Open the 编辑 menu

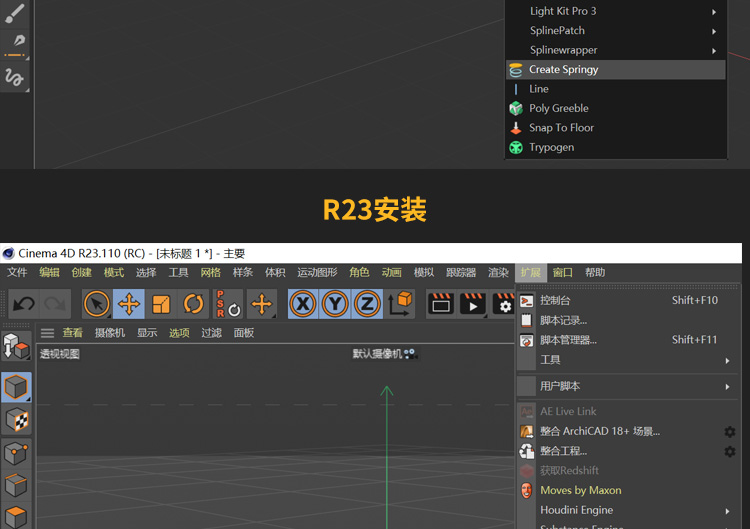49,273
